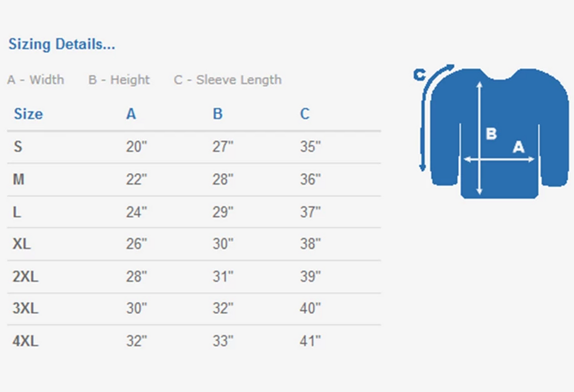Select the M size row label
The width and height of the screenshot is (574, 392).
[19, 179]
